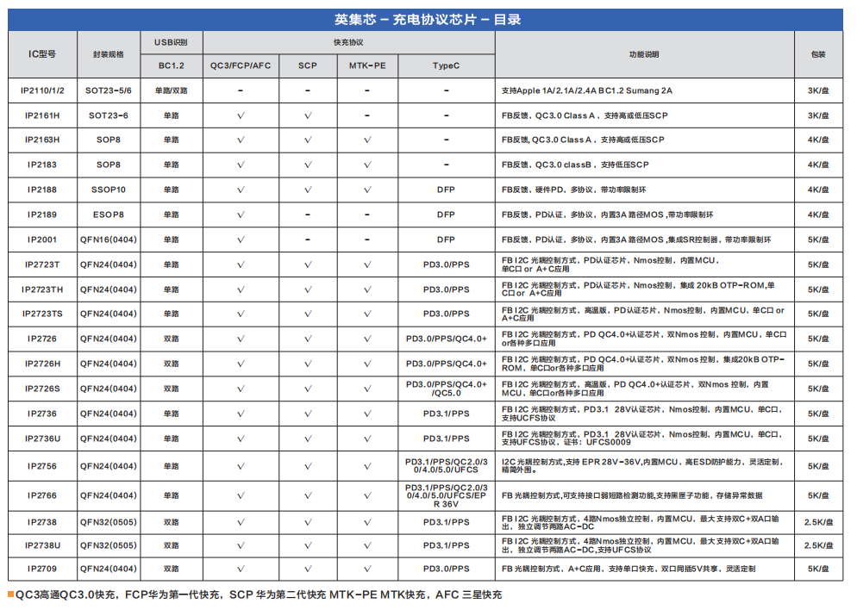Click the BC1.2 sub-header
857x616 pixels.
pos(171,65)
